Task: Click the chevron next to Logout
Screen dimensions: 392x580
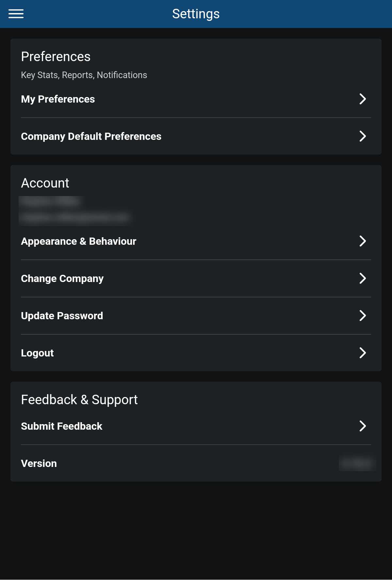Action: 363,353
